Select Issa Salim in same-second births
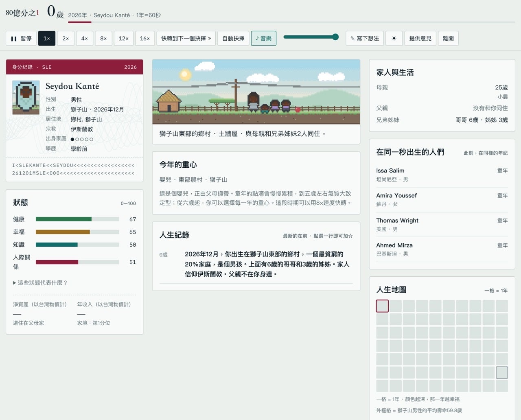 [442, 175]
